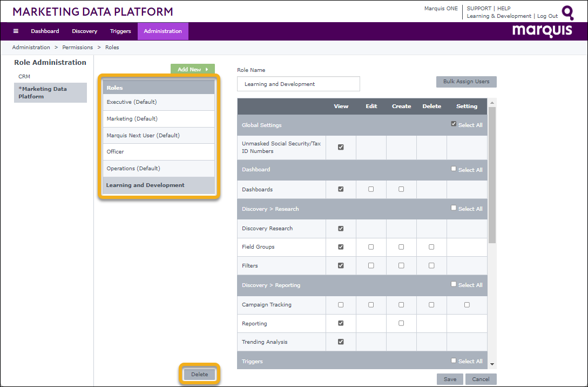Click Administration in the breadcrumb

[x=31, y=48]
